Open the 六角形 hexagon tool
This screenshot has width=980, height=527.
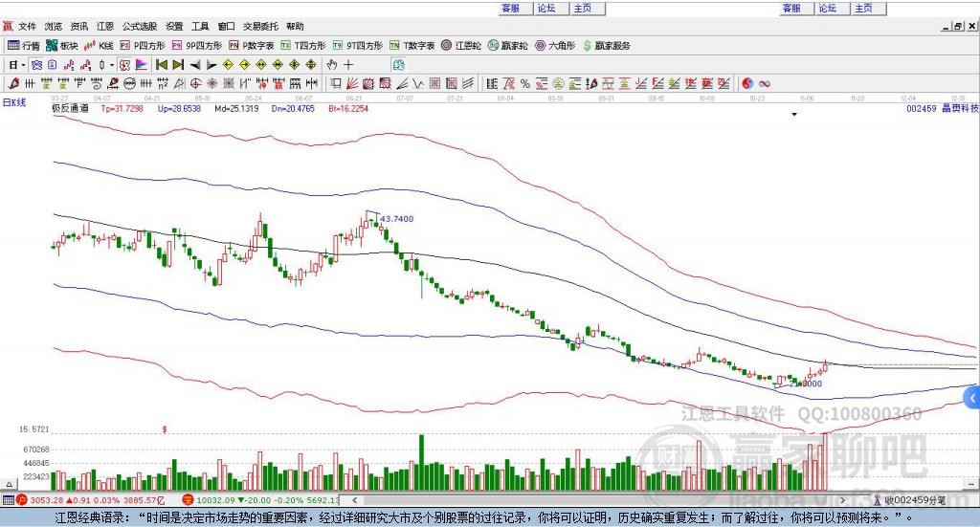click(555, 46)
